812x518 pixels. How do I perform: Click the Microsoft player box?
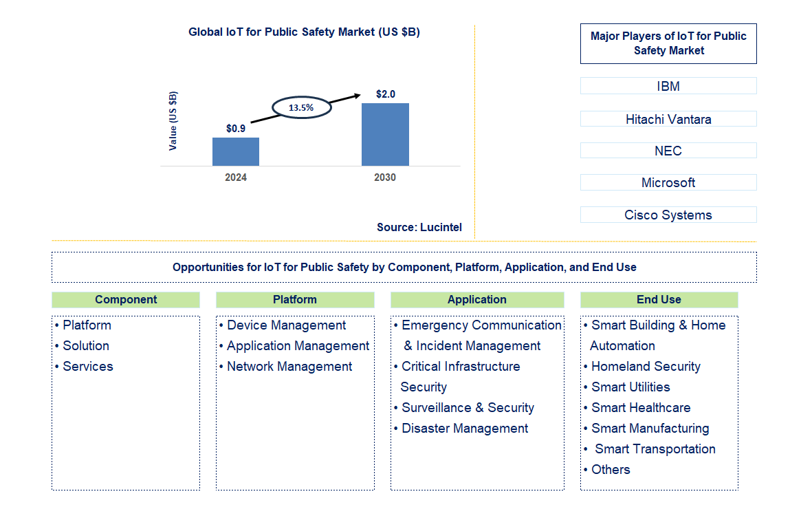pos(668,182)
